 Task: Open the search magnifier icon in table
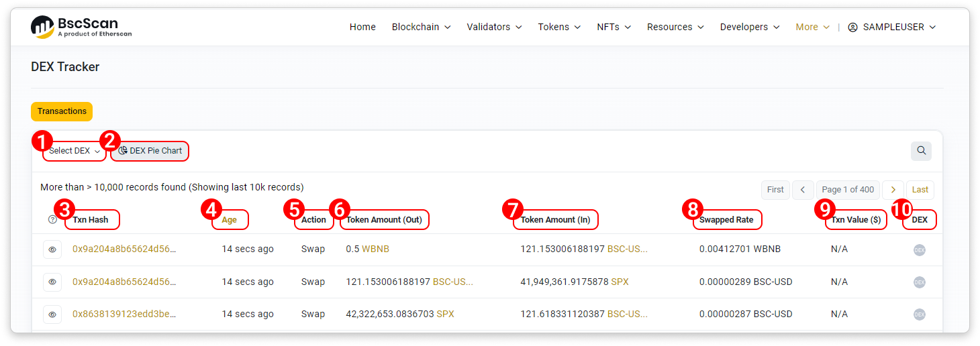click(x=921, y=151)
